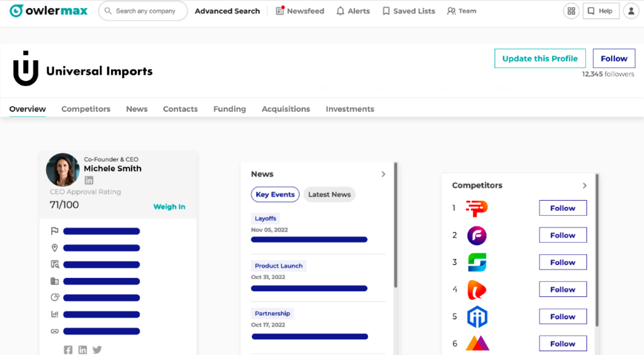
Task: Click the document search icon in details
Action: tap(55, 265)
